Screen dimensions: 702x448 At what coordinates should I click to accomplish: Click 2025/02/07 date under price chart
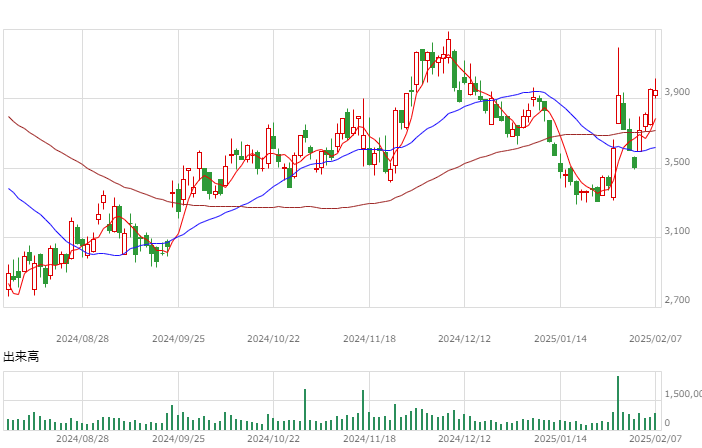[x=655, y=339]
